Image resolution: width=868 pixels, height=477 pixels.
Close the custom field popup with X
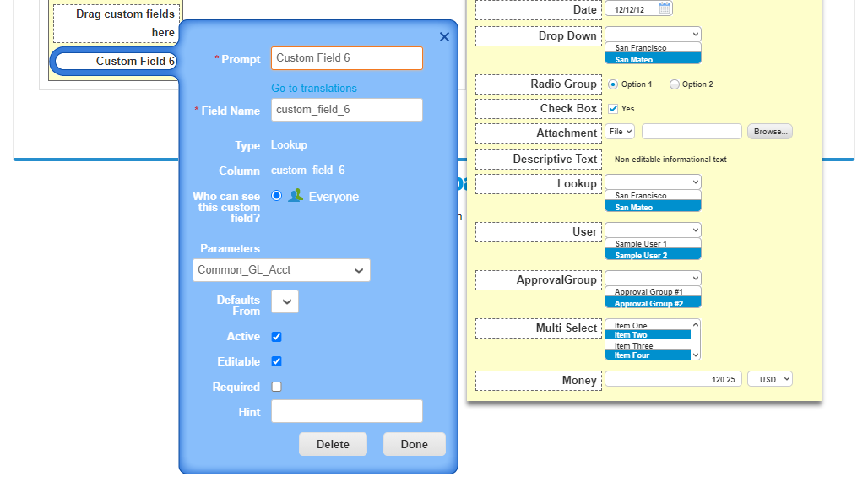444,37
